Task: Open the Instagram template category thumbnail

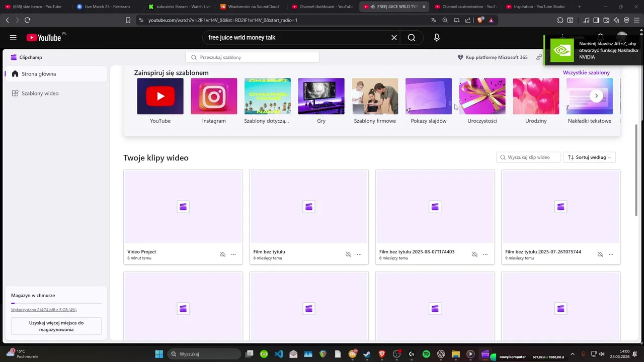Action: (214, 96)
